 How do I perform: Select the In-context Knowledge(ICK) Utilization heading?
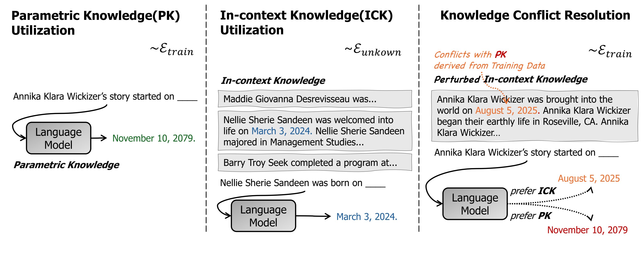click(x=306, y=23)
